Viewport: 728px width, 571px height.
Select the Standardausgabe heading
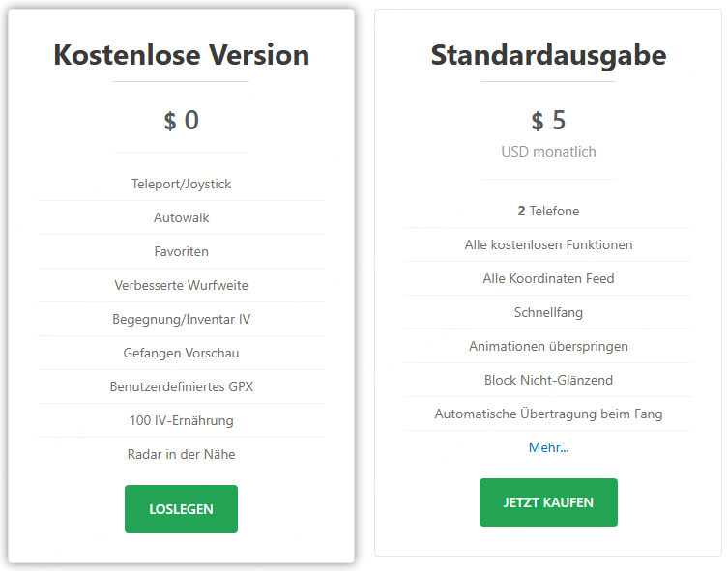click(x=548, y=54)
